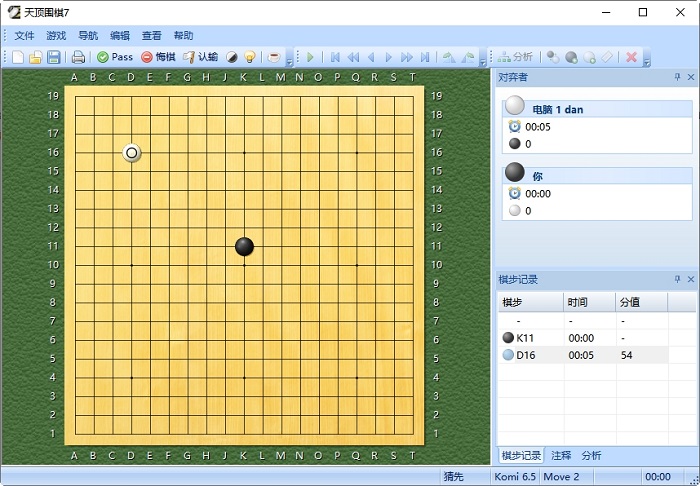The height and width of the screenshot is (486, 700).
Task: Select the add white stone icon
Action: [x=589, y=57]
